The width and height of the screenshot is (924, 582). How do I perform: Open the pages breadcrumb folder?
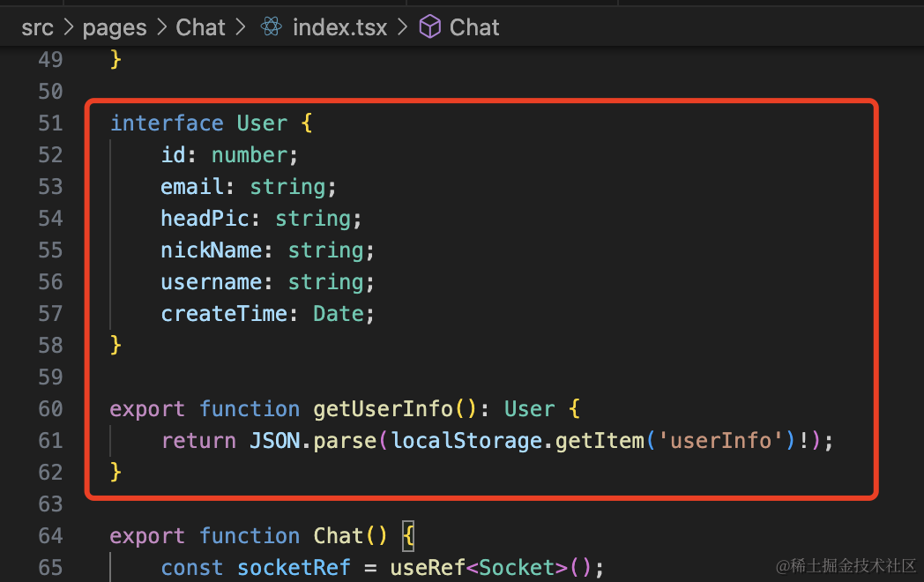(x=115, y=27)
